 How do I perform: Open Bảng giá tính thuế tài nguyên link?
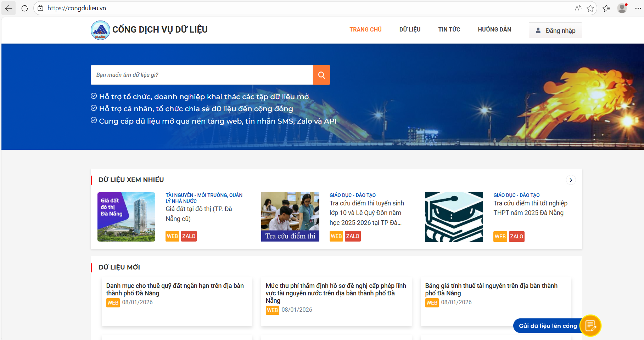click(491, 289)
